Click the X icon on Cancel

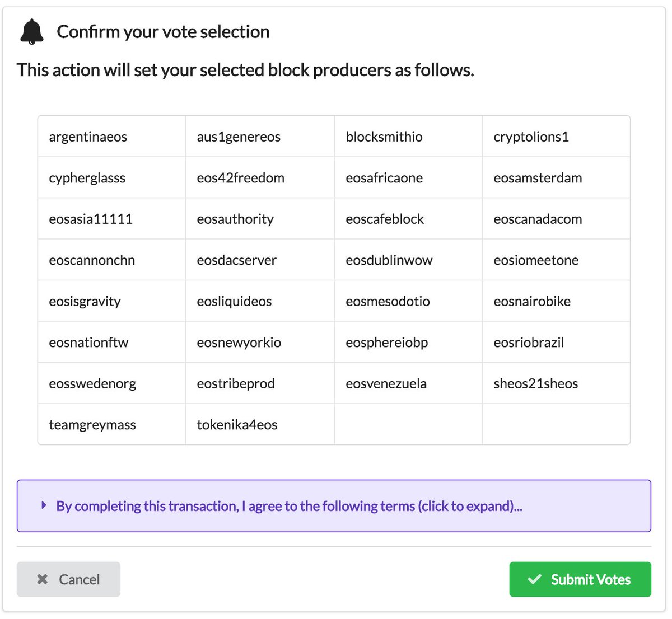point(42,579)
